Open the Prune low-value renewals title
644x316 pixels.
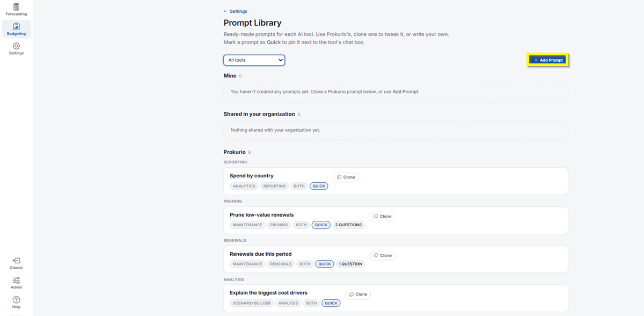262,215
